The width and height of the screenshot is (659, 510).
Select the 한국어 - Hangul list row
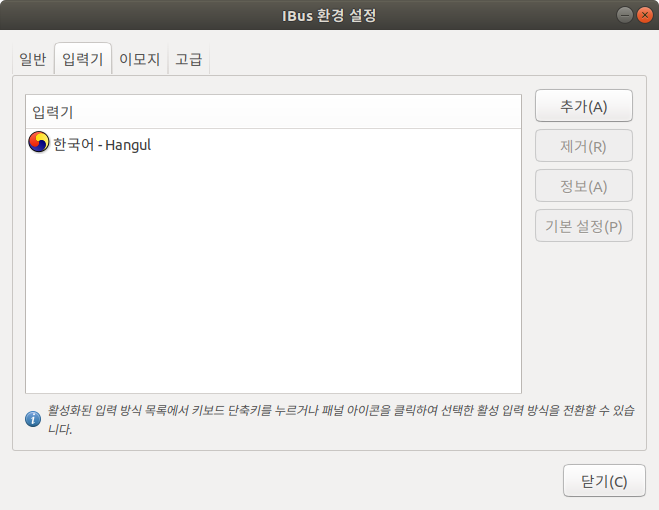pos(274,144)
